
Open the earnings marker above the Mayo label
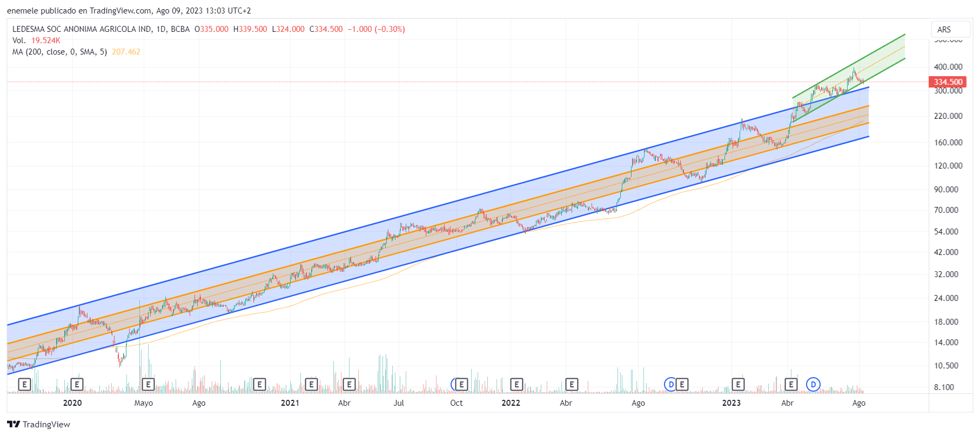pyautogui.click(x=148, y=384)
